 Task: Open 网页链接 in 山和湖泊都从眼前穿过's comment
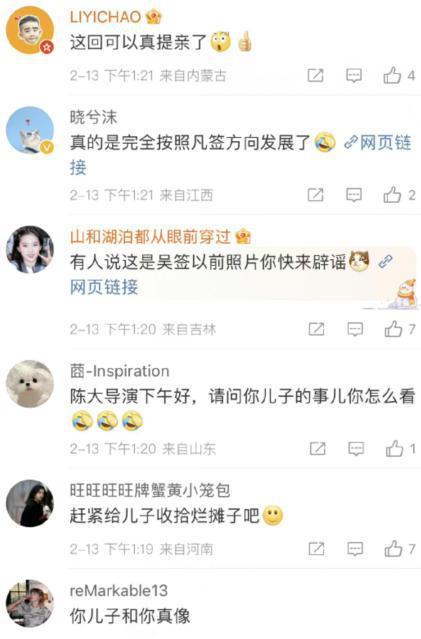(x=104, y=287)
